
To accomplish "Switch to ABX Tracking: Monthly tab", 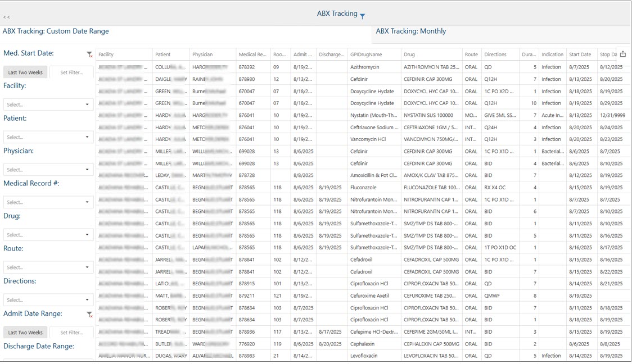I will pos(411,31).
